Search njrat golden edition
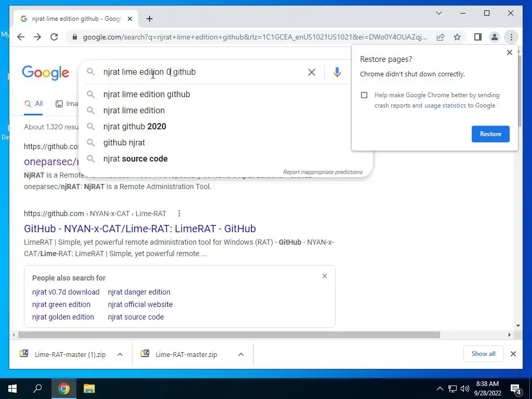 tap(63, 317)
